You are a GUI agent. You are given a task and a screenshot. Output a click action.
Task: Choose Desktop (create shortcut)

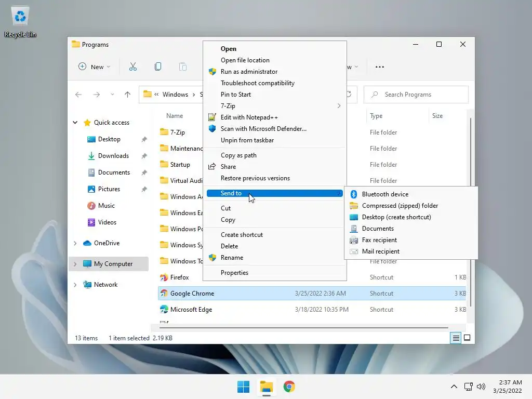(411, 217)
